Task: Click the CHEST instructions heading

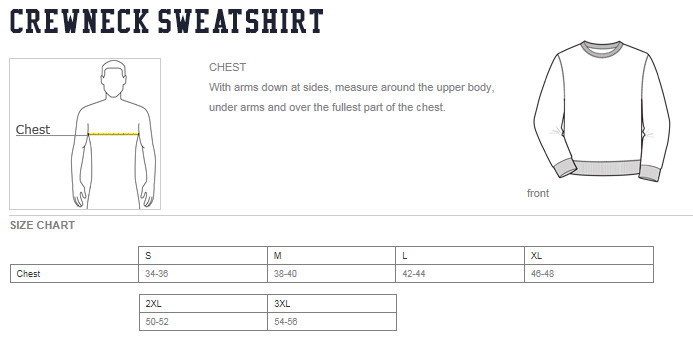Action: (x=227, y=67)
